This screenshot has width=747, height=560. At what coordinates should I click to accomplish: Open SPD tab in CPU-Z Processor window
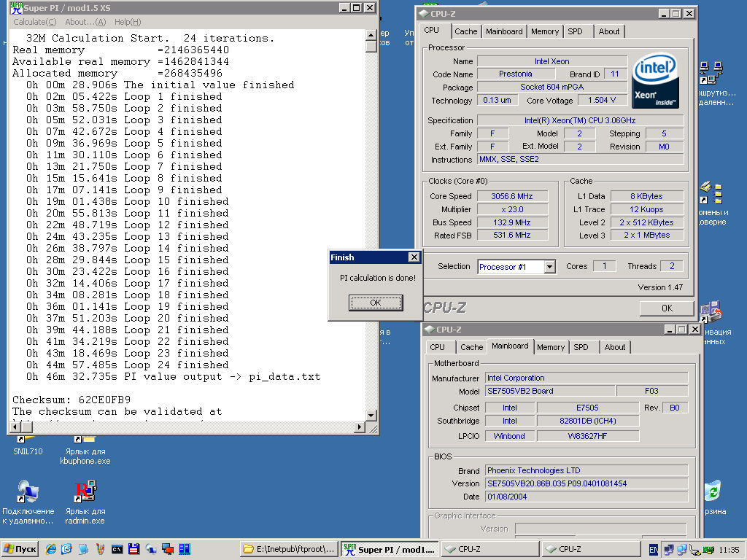pyautogui.click(x=576, y=31)
